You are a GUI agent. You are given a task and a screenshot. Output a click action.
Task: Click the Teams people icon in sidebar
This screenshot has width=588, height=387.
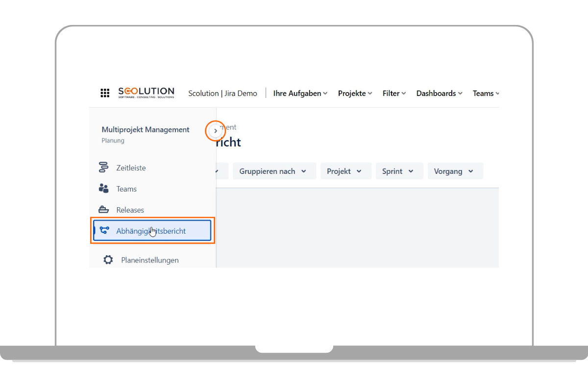pyautogui.click(x=103, y=189)
